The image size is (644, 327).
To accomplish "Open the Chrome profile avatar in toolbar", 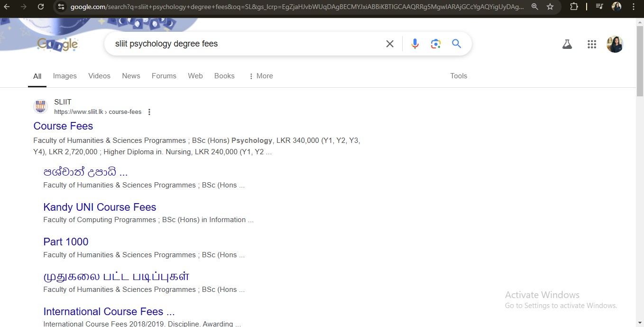I will click(x=616, y=7).
